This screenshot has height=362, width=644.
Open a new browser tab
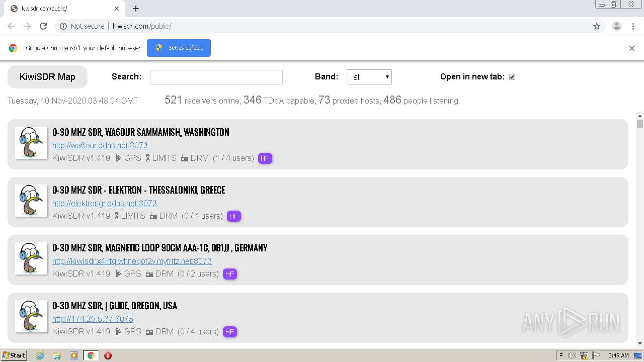coord(136,9)
